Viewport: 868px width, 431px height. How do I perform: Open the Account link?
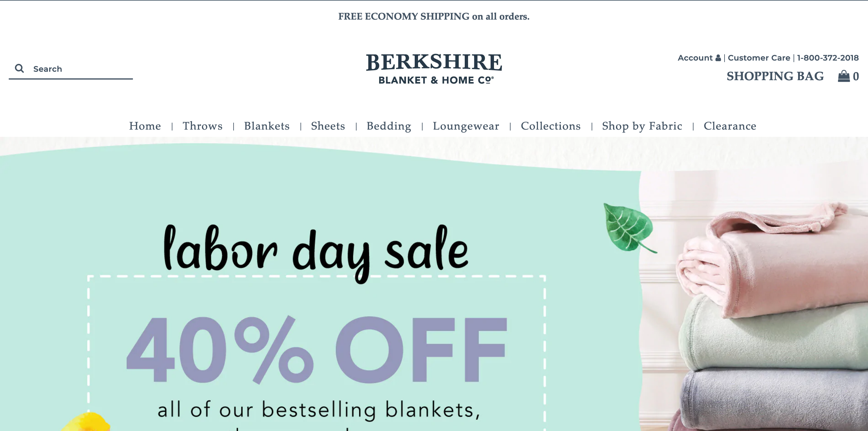tap(695, 58)
